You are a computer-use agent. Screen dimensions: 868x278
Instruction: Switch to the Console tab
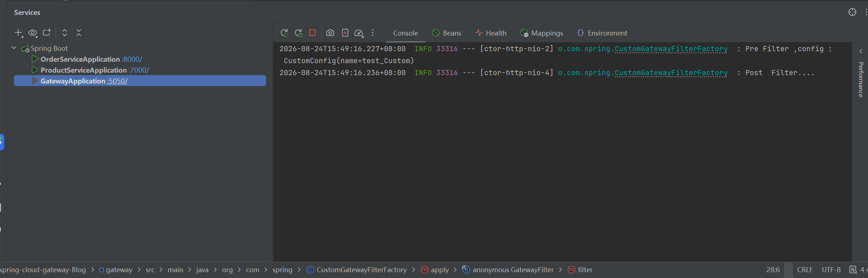(x=405, y=33)
